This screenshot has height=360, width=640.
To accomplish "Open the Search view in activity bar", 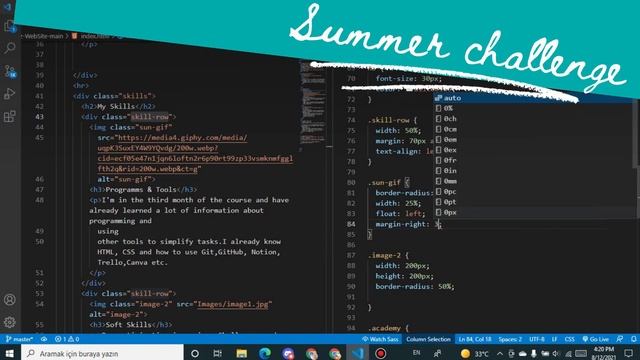I will coord(10,48).
